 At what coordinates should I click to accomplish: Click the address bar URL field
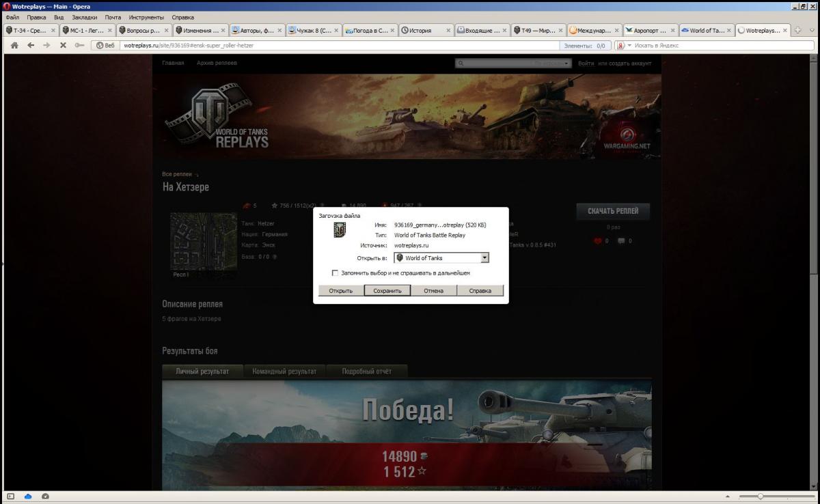(335, 46)
